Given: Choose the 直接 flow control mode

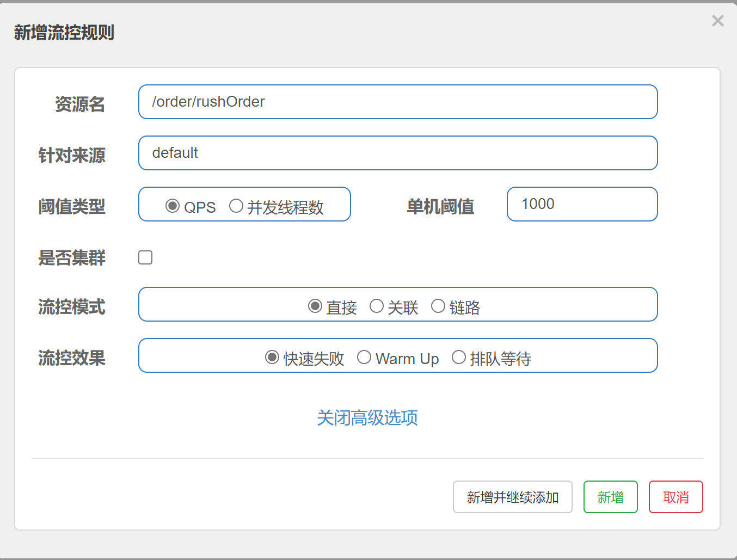Looking at the screenshot, I should (x=315, y=306).
